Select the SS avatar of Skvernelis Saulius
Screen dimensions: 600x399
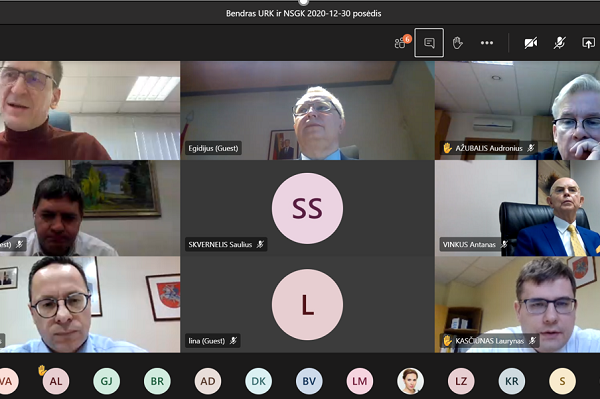(307, 208)
